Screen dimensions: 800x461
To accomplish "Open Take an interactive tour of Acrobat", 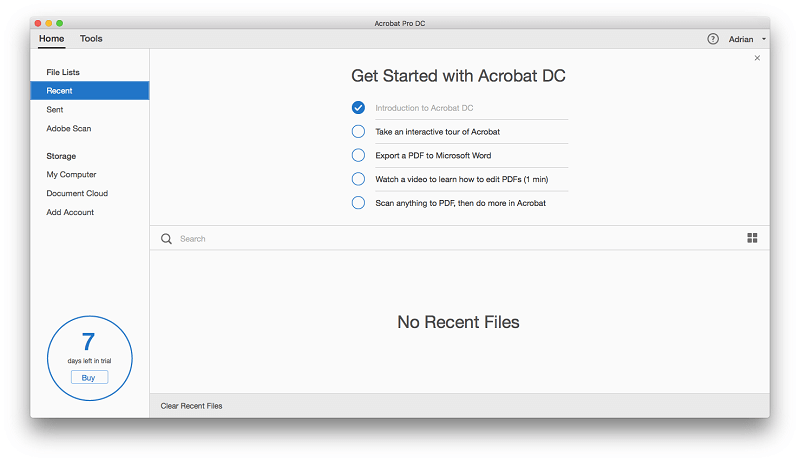I will tap(438, 132).
